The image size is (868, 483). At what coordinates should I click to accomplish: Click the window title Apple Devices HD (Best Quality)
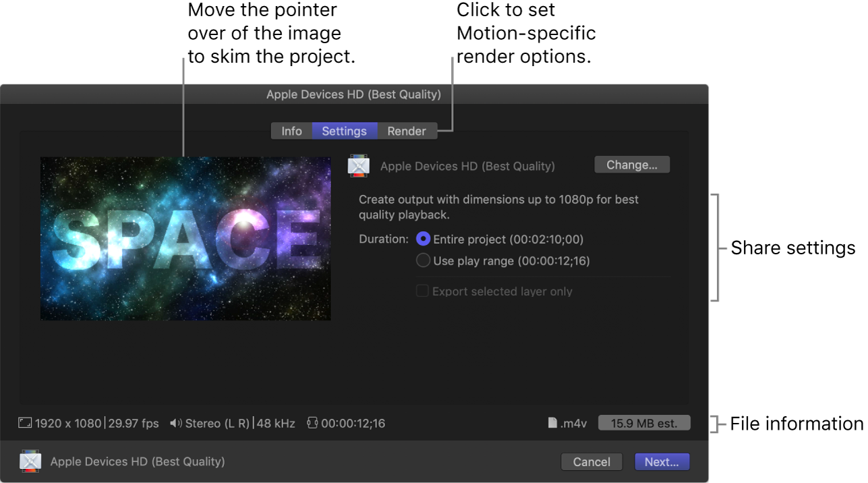[x=353, y=94]
